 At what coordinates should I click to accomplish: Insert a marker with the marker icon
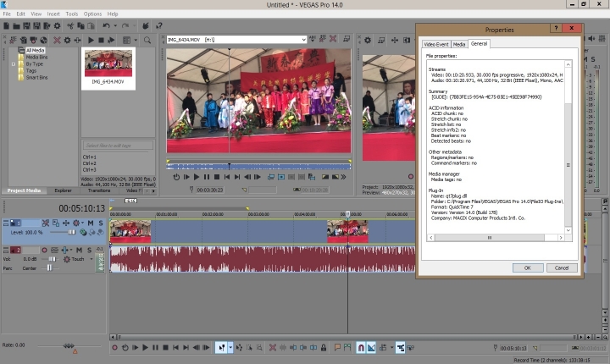[x=337, y=348]
